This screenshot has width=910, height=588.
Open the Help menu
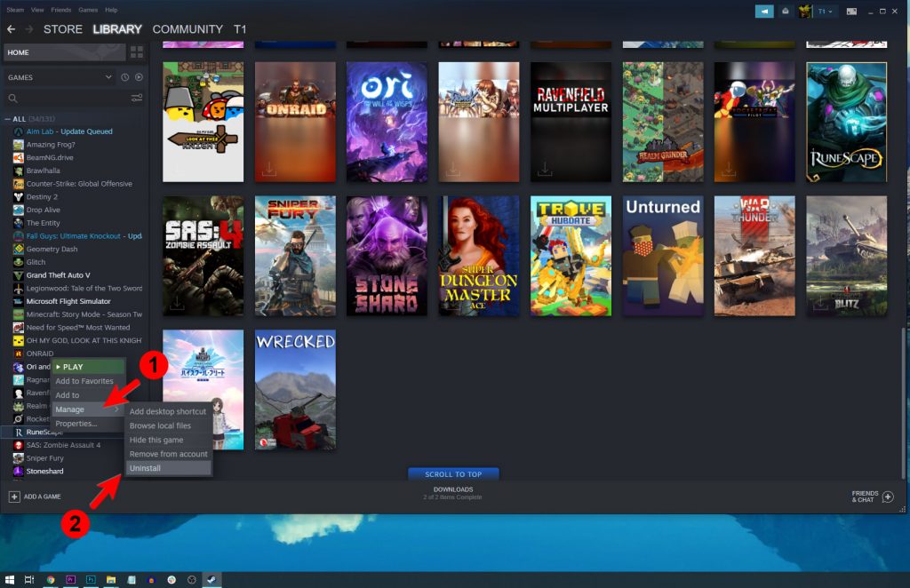111,10
